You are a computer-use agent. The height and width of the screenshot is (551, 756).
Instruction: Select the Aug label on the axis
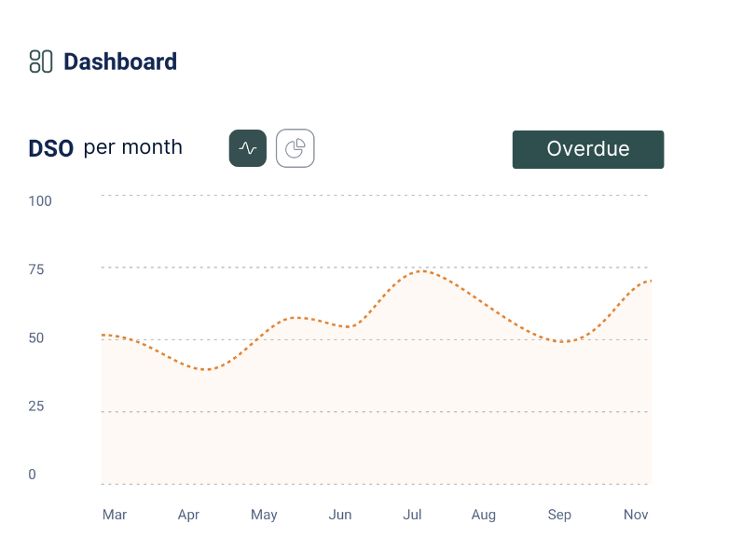tap(483, 515)
